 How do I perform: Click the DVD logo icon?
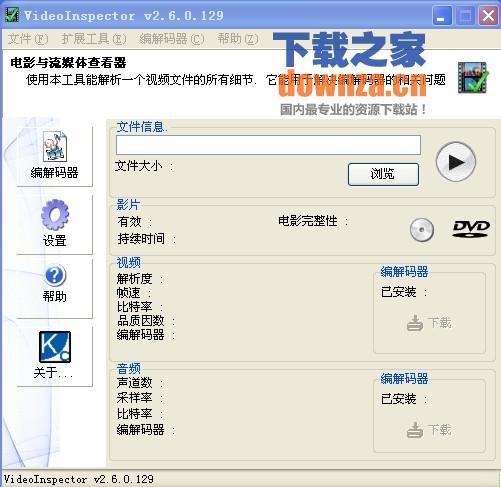click(x=471, y=229)
